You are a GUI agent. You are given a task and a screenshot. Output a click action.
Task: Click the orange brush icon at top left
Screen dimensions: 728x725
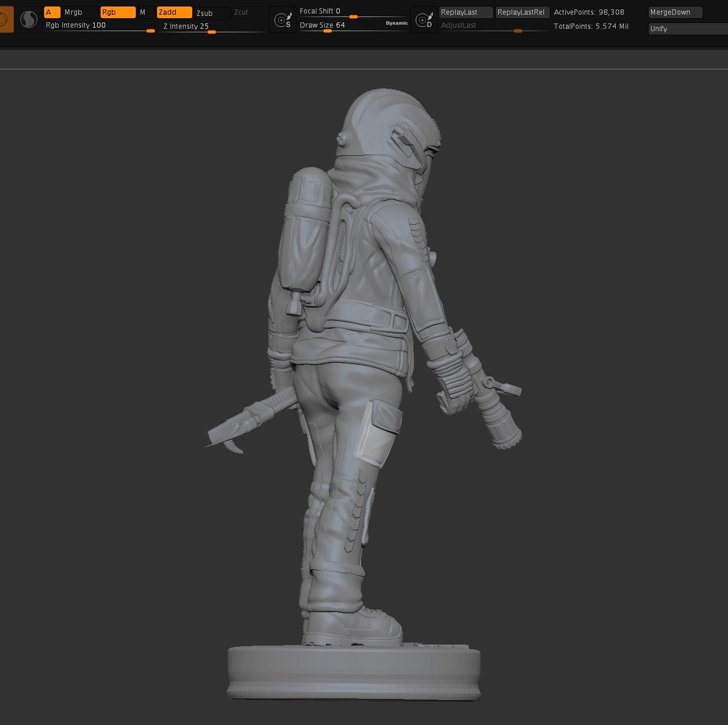point(6,18)
